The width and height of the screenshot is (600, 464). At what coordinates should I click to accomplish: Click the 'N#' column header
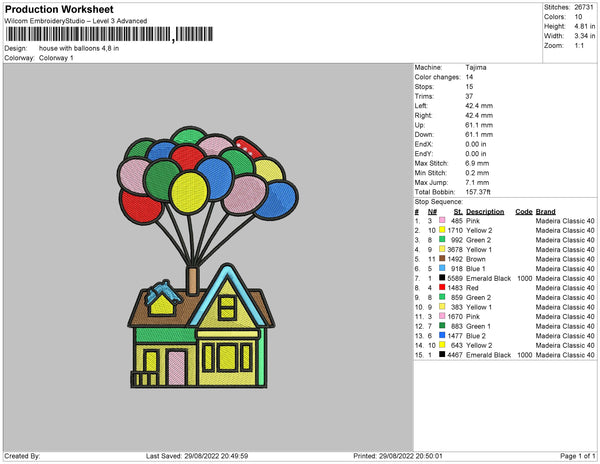coord(432,212)
